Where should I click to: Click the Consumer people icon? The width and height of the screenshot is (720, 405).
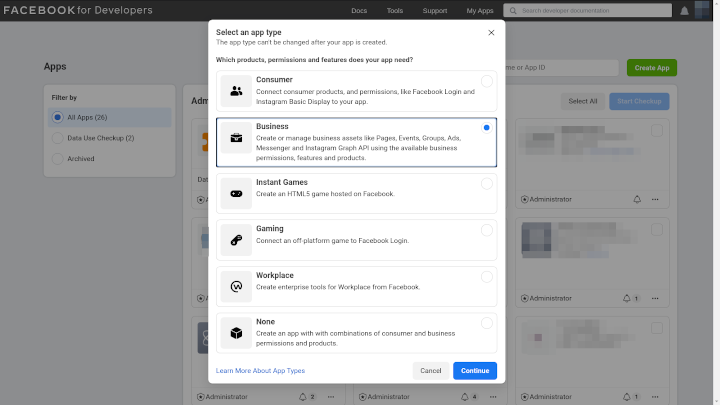coord(236,91)
